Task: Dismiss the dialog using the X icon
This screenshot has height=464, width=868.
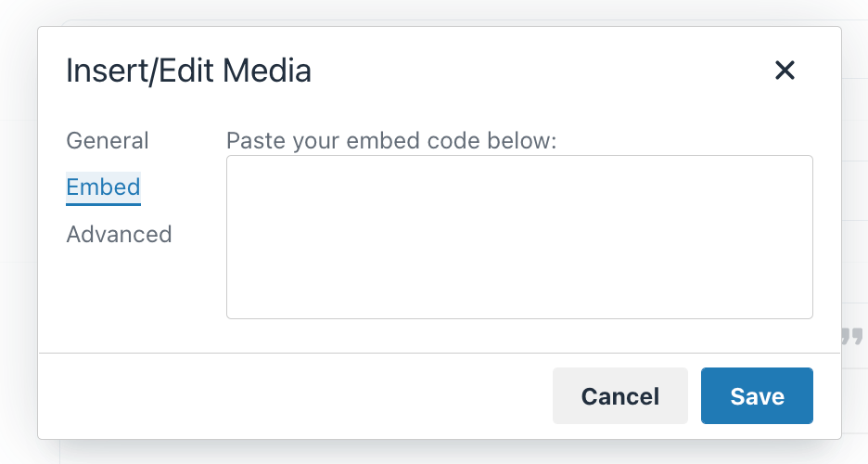Action: (785, 71)
